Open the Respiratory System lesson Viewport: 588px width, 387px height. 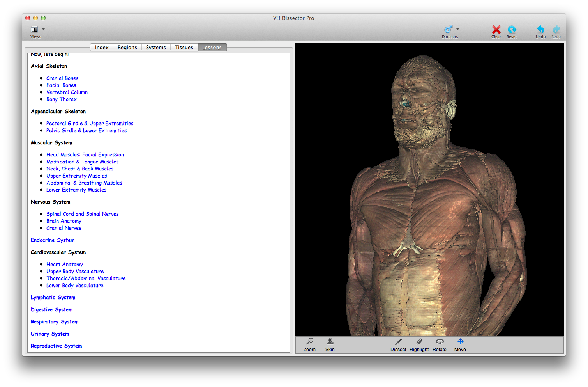pyautogui.click(x=55, y=321)
